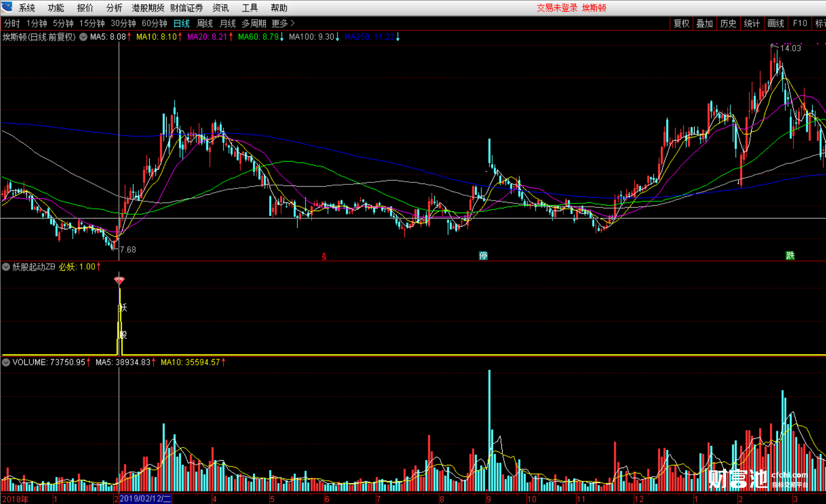The height and width of the screenshot is (504, 826).
Task: Open the 财信证券 menu
Action: click(x=186, y=8)
